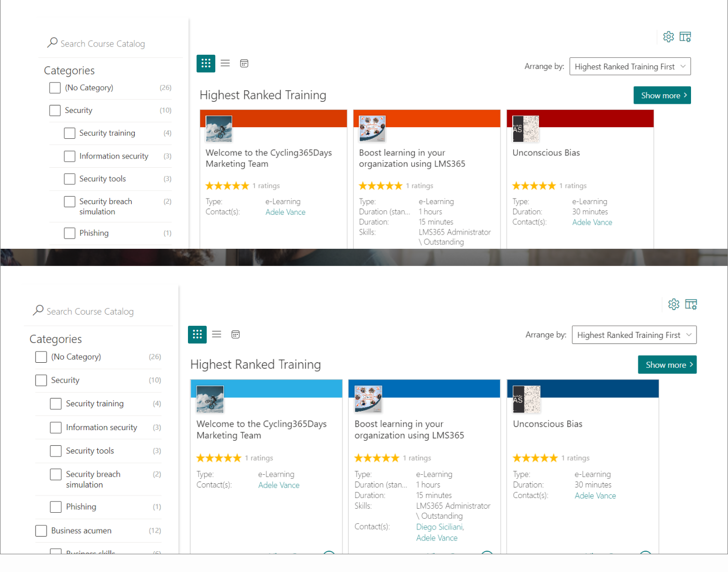Open Unconscious Bias thumbnail on navy-header card
728x572 pixels.
[x=527, y=399]
